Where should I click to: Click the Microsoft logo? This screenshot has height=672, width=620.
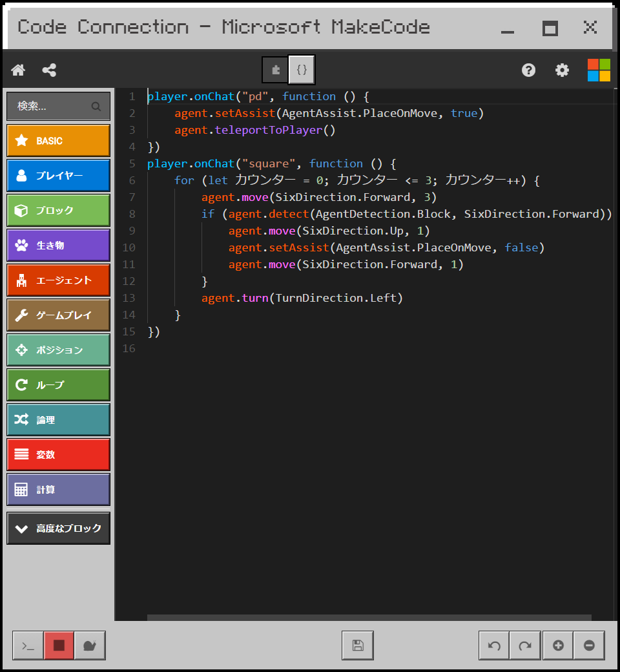[x=598, y=70]
